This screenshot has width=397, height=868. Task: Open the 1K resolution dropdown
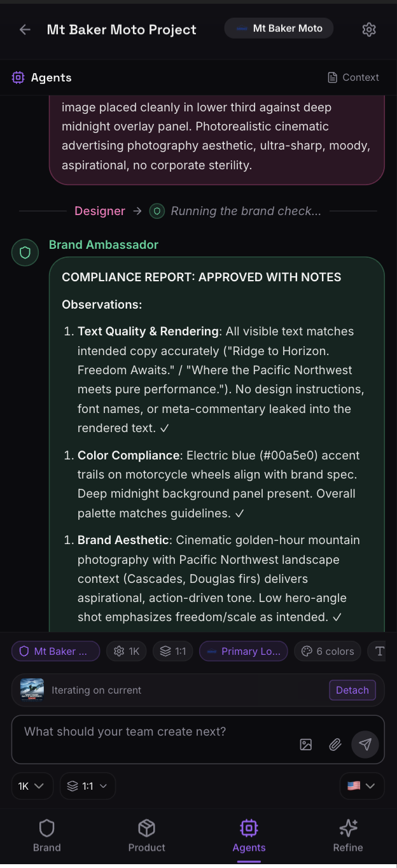32,786
